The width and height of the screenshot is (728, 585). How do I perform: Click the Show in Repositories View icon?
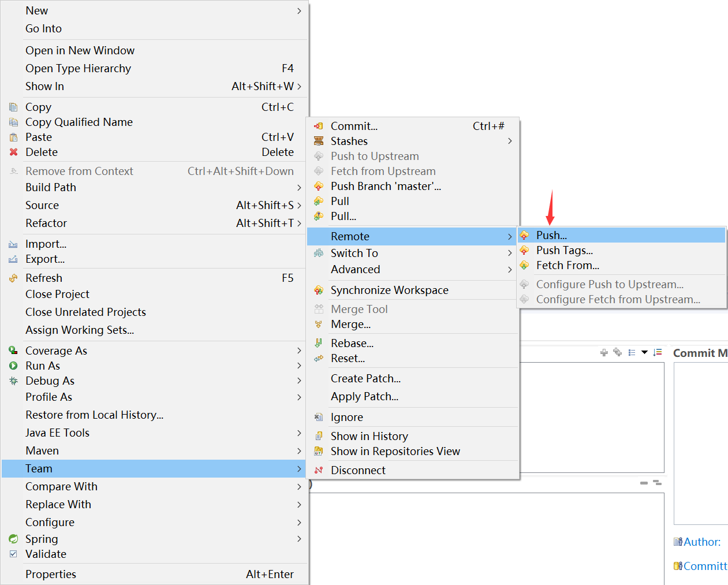tap(318, 451)
